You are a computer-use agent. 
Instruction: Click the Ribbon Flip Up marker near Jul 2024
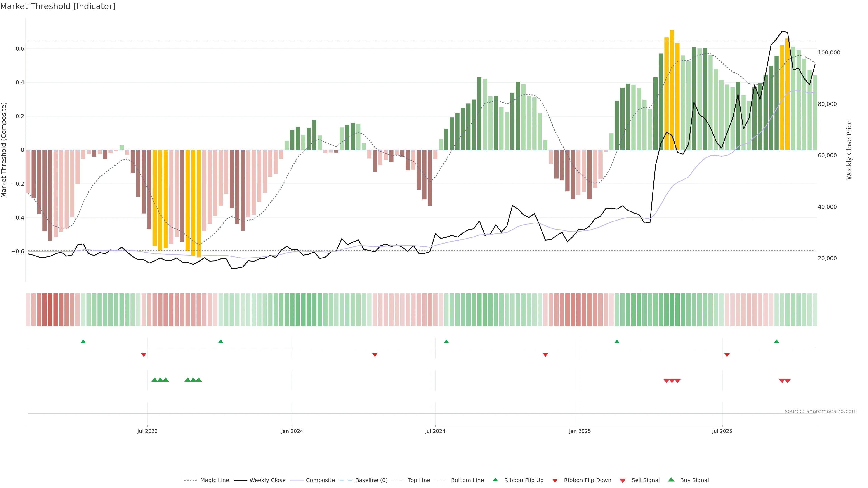click(x=446, y=342)
